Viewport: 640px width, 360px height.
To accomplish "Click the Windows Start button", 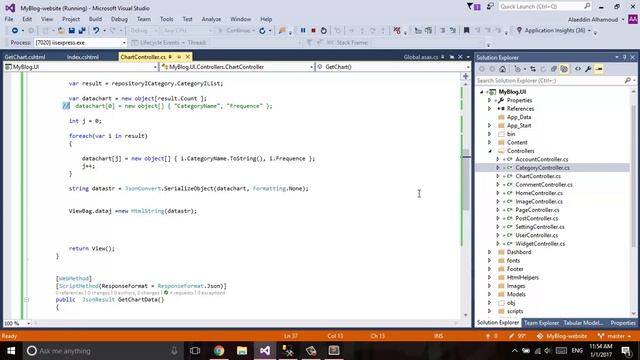I will (11, 351).
